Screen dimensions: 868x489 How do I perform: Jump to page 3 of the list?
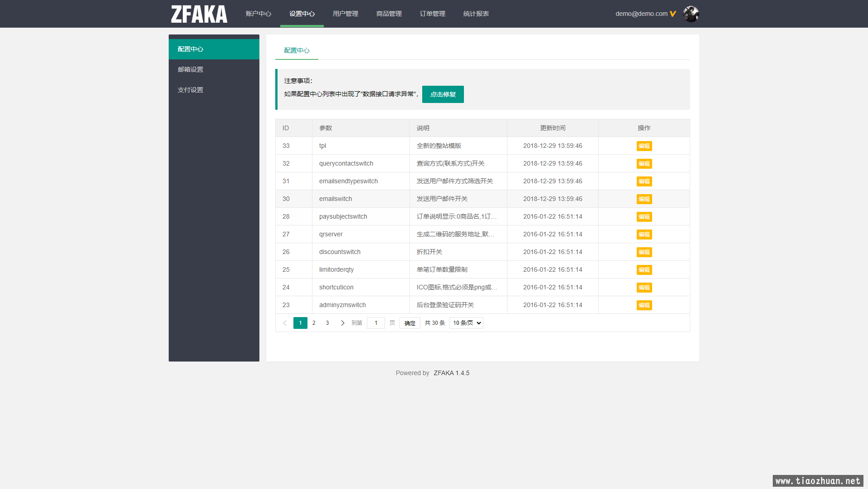click(x=327, y=323)
